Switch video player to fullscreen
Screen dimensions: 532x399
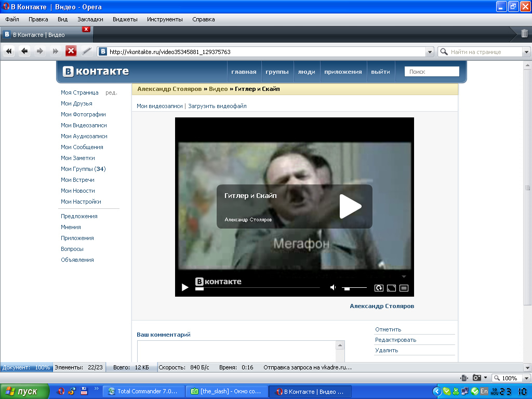[391, 288]
